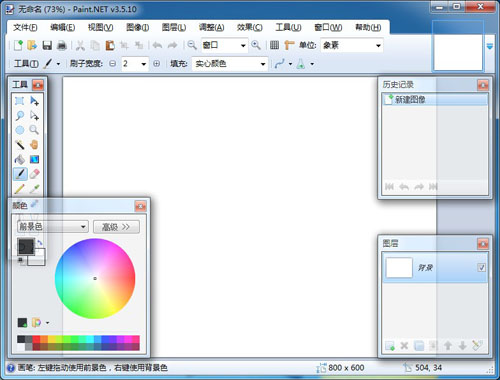500x380 pixels.
Task: Move layer down arrow in 图层 panel
Action: click(462, 346)
